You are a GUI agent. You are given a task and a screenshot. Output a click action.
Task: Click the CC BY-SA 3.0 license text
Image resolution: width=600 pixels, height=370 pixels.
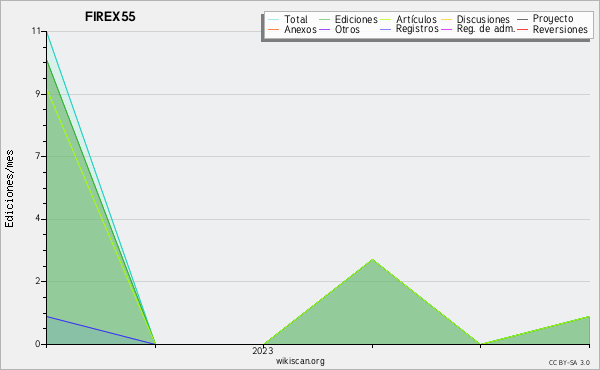(x=569, y=363)
